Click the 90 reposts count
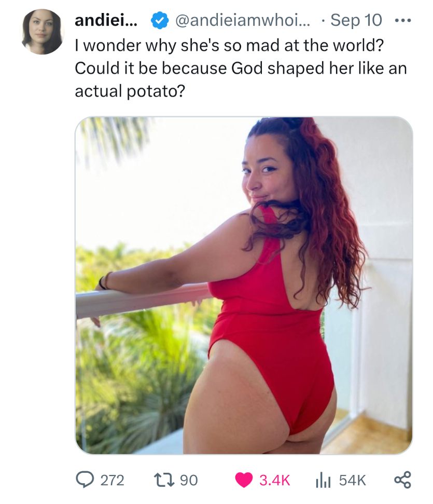Image resolution: width=433 pixels, height=504 pixels. pyautogui.click(x=189, y=481)
